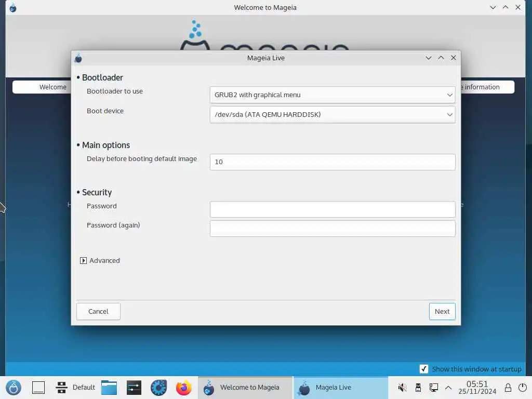Click the Welcome to Mageia window title icon
This screenshot has height=399, width=532.
coord(13,7)
